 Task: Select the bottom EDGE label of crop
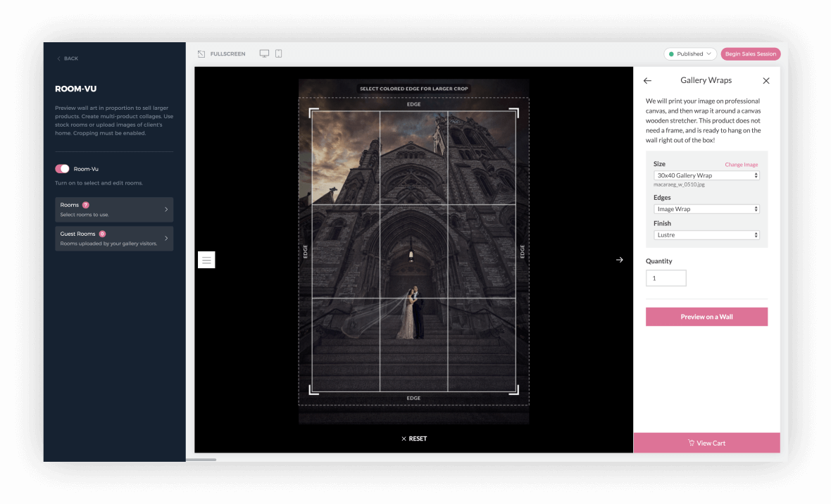[414, 398]
